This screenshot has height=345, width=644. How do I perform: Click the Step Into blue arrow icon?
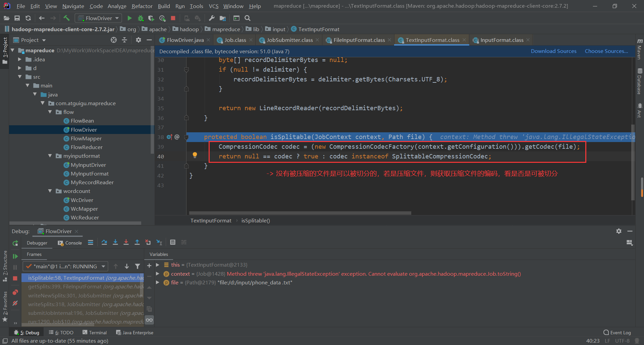[115, 242]
